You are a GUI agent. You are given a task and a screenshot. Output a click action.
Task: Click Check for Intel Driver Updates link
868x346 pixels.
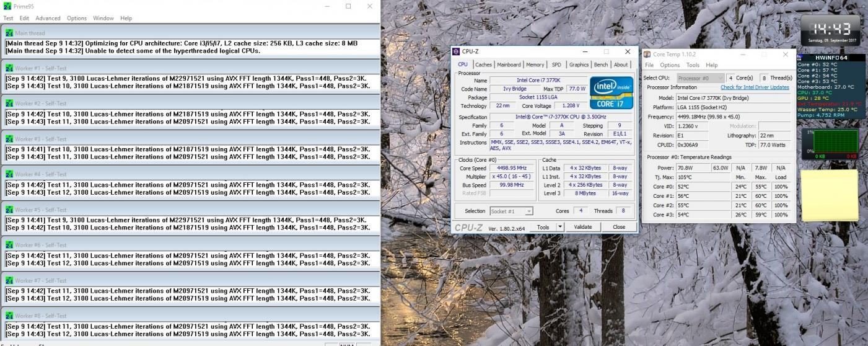click(x=755, y=87)
